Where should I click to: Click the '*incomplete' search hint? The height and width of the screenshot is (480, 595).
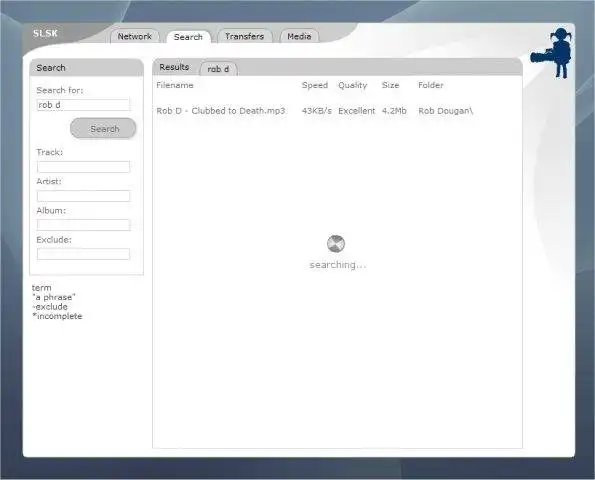click(57, 316)
